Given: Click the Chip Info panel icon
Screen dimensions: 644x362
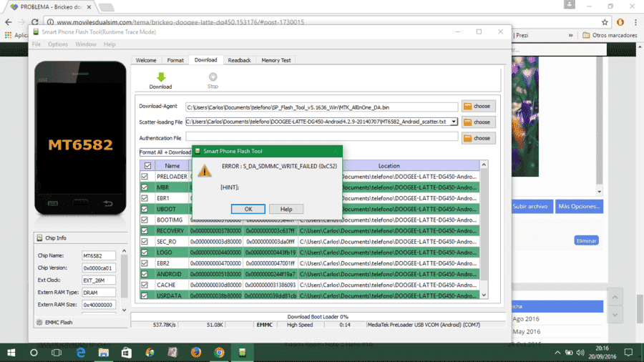Looking at the screenshot, I should point(40,238).
